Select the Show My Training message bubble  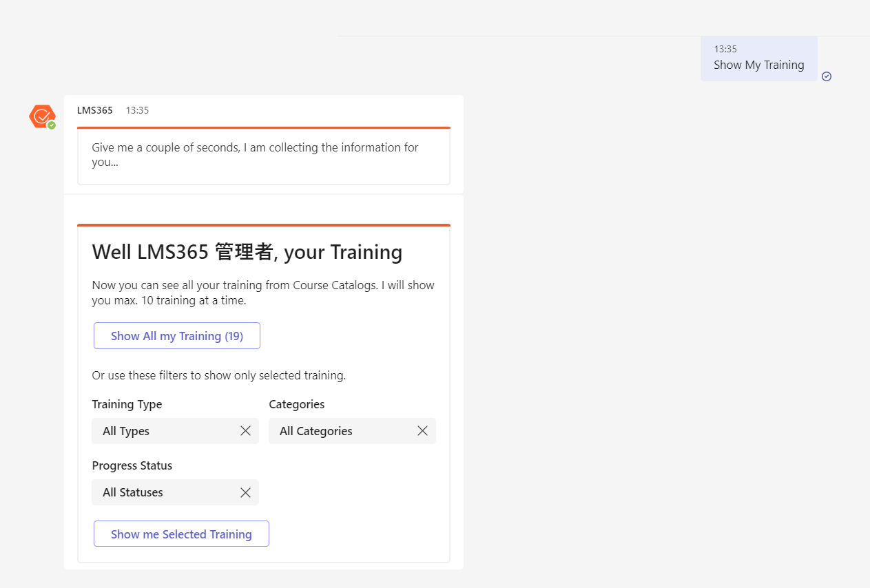[x=759, y=59]
